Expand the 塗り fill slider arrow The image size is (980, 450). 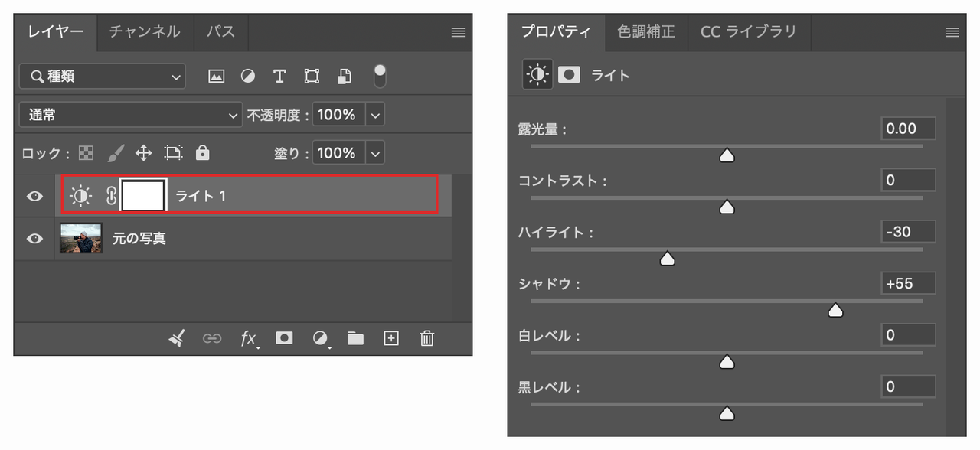coord(375,154)
